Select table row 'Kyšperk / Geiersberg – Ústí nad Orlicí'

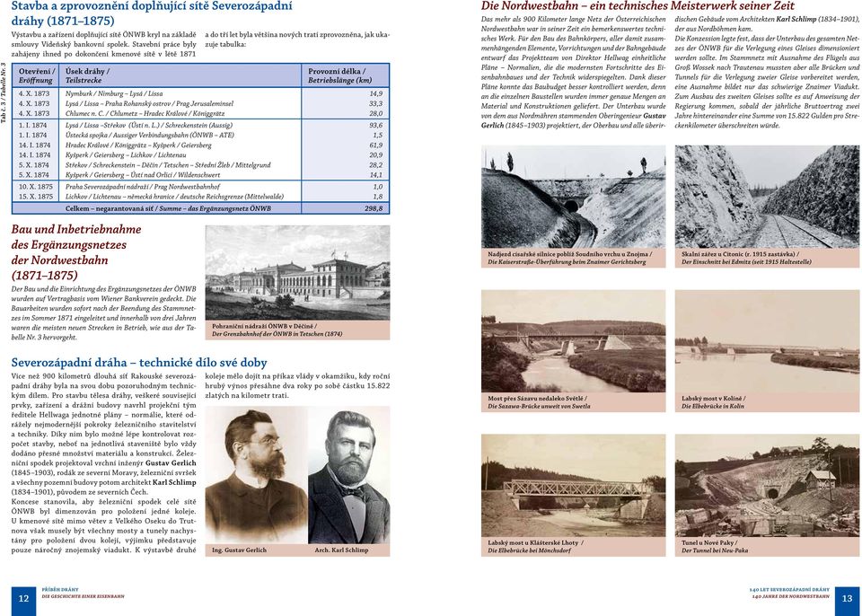pos(200,175)
